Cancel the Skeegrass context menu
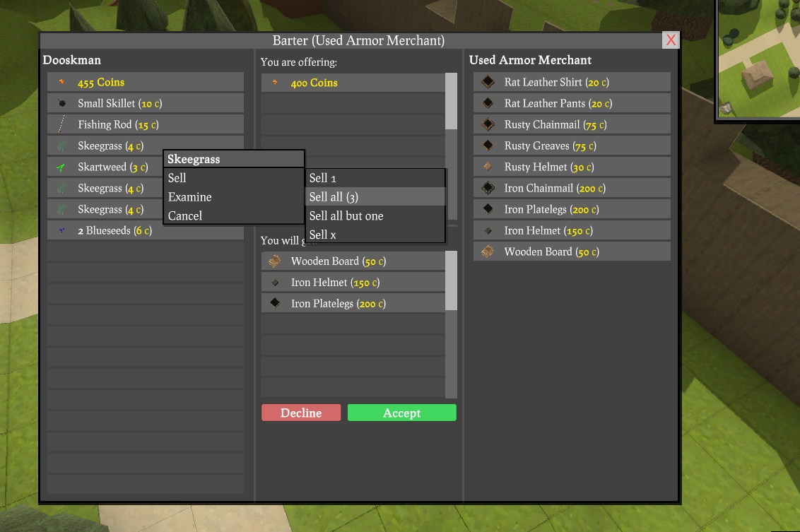Viewport: 800px width, 532px height. 233,216
